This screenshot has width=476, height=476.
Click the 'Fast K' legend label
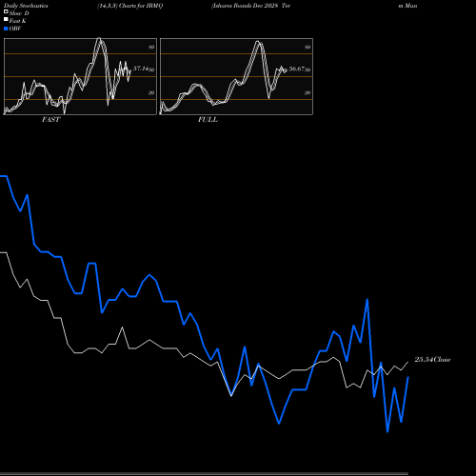[18, 21]
